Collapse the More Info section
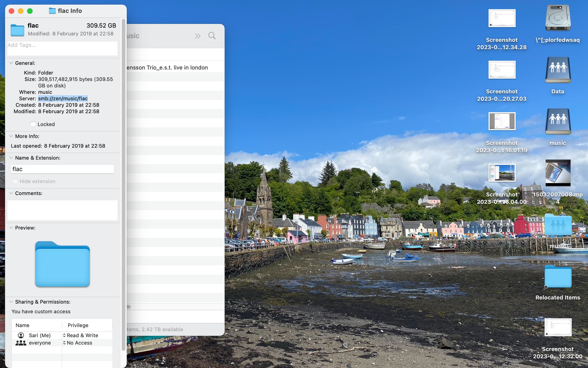This screenshot has height=368, width=588. click(11, 136)
